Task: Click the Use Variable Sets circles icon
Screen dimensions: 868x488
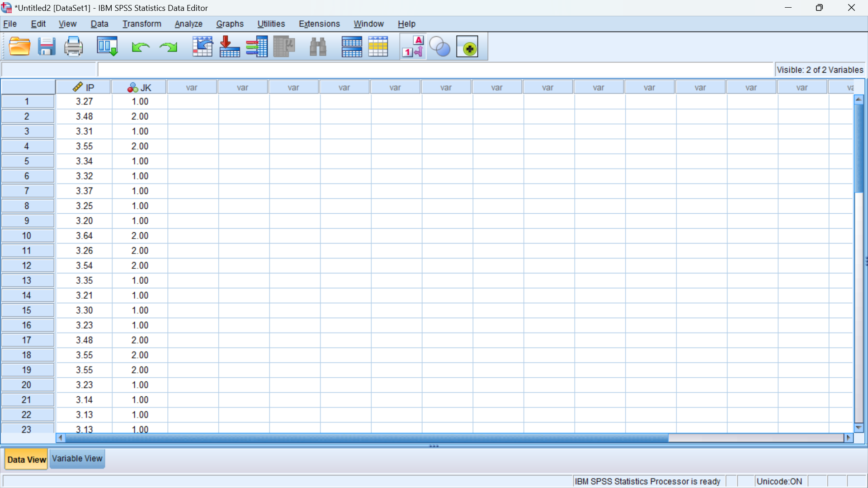Action: (440, 47)
